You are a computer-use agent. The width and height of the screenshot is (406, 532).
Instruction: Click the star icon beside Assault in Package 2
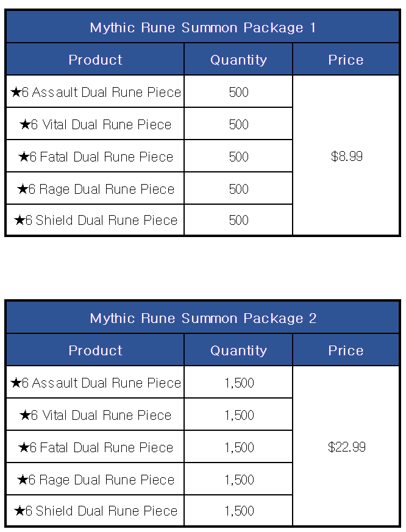point(16,382)
